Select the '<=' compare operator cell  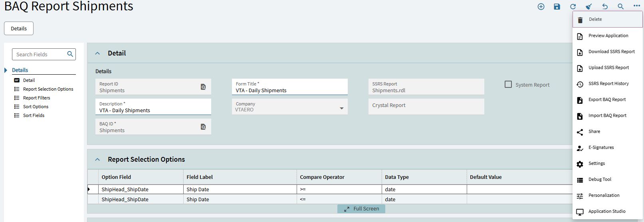[x=339, y=199]
